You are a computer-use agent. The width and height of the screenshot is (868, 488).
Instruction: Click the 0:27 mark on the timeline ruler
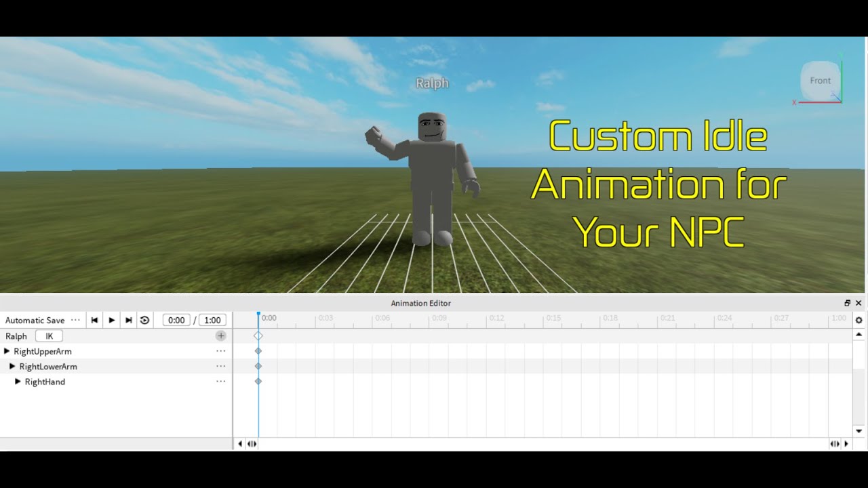[781, 317]
